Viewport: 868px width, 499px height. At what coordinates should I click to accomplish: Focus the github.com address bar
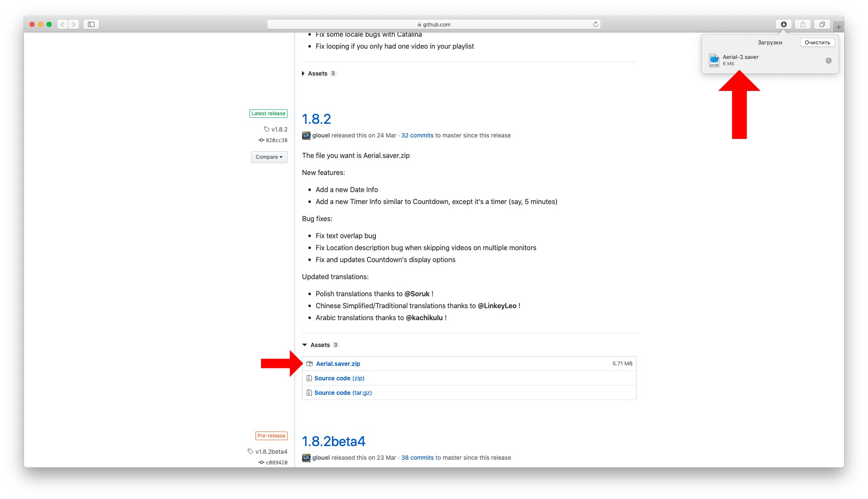(434, 24)
